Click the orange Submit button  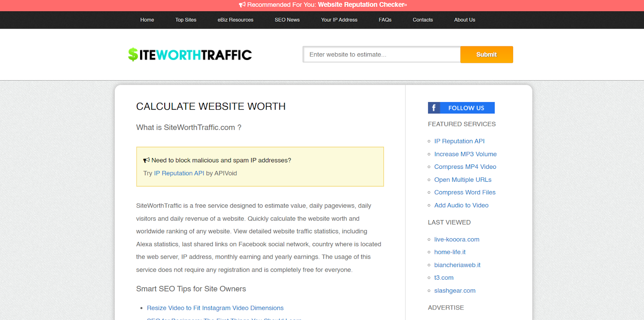487,54
